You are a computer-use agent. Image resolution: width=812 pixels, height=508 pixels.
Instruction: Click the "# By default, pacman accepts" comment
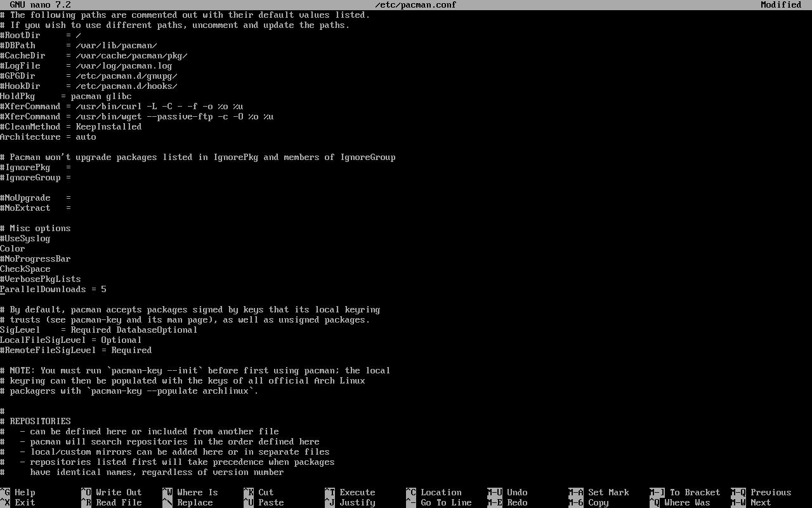pos(190,309)
